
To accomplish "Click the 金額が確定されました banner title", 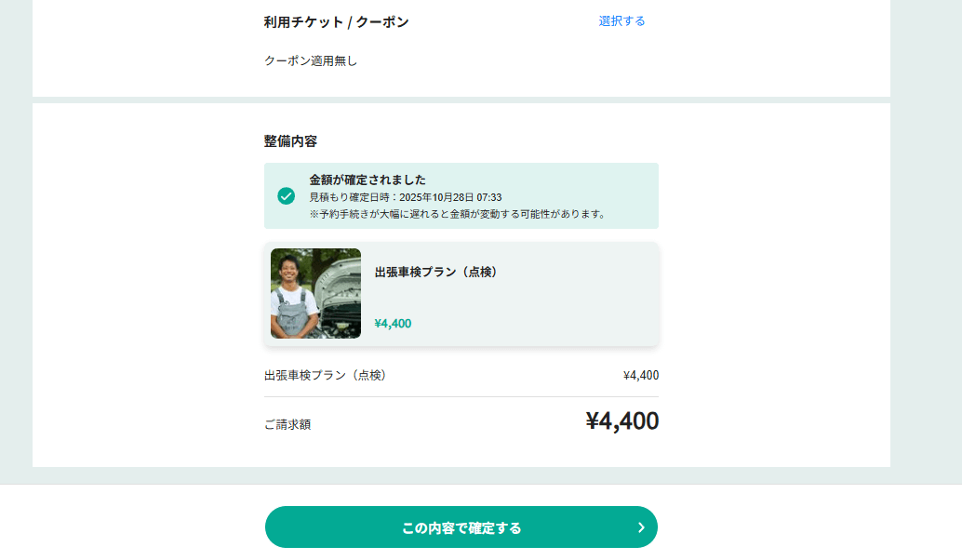I will tap(367, 180).
